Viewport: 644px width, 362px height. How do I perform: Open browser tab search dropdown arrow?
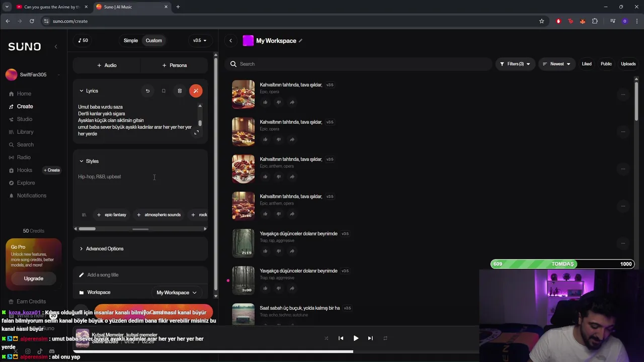point(7,7)
